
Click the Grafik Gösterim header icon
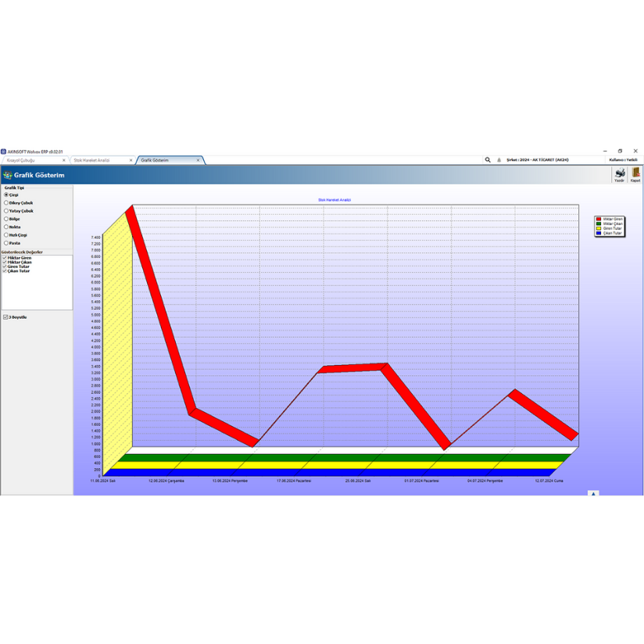(x=8, y=175)
